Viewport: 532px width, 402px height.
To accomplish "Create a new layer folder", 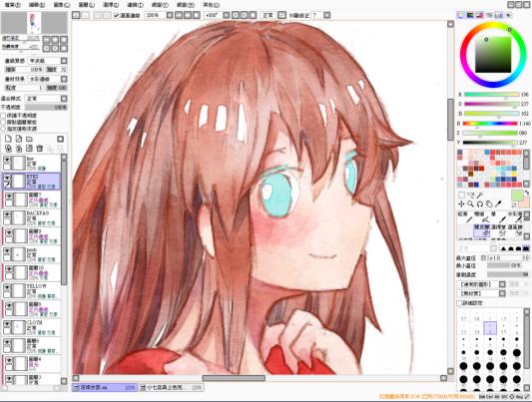I will [29, 139].
